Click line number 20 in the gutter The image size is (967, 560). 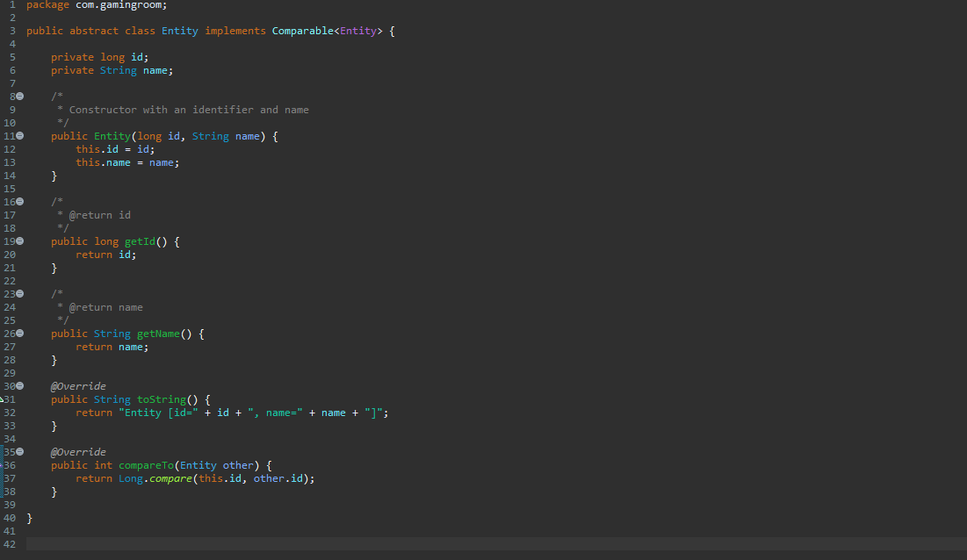pyautogui.click(x=10, y=254)
